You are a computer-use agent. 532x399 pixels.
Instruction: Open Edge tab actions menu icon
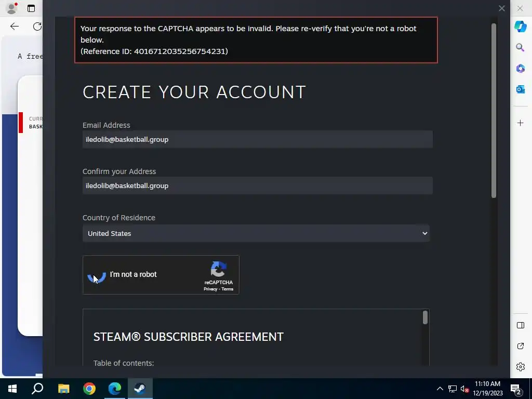pyautogui.click(x=31, y=8)
